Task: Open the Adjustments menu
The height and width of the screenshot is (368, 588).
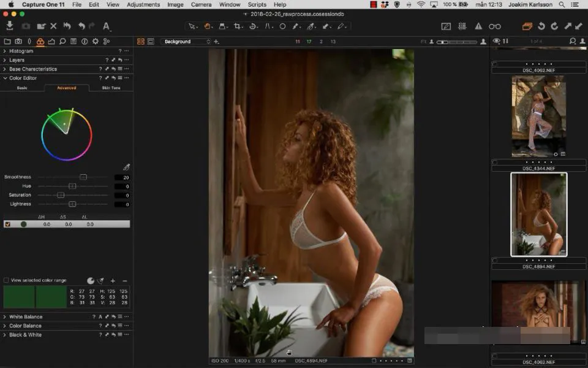Action: point(143,4)
